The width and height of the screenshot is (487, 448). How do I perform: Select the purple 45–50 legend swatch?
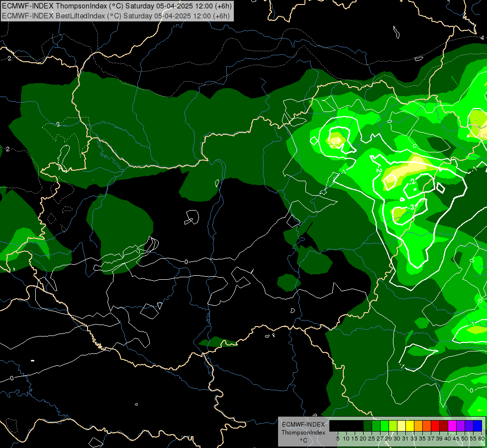461,426
